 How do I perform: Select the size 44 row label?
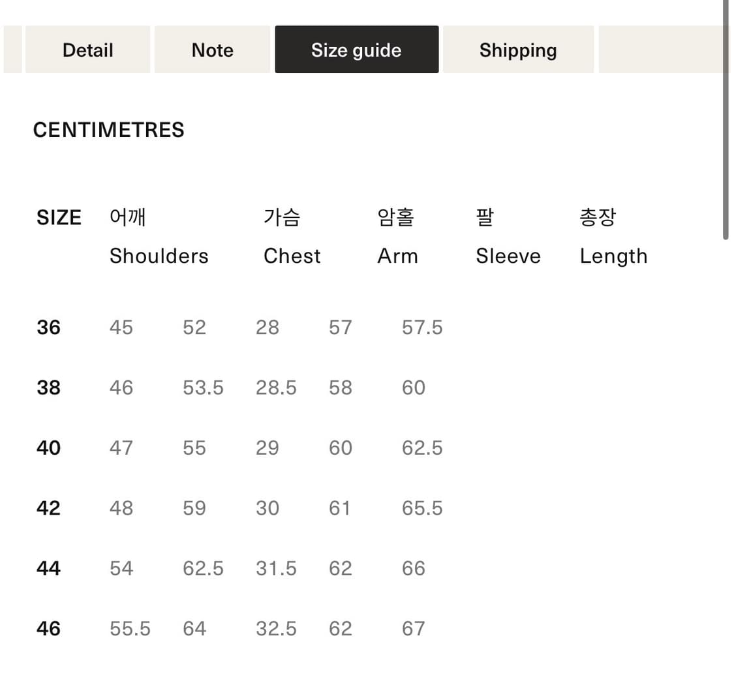[x=49, y=568]
